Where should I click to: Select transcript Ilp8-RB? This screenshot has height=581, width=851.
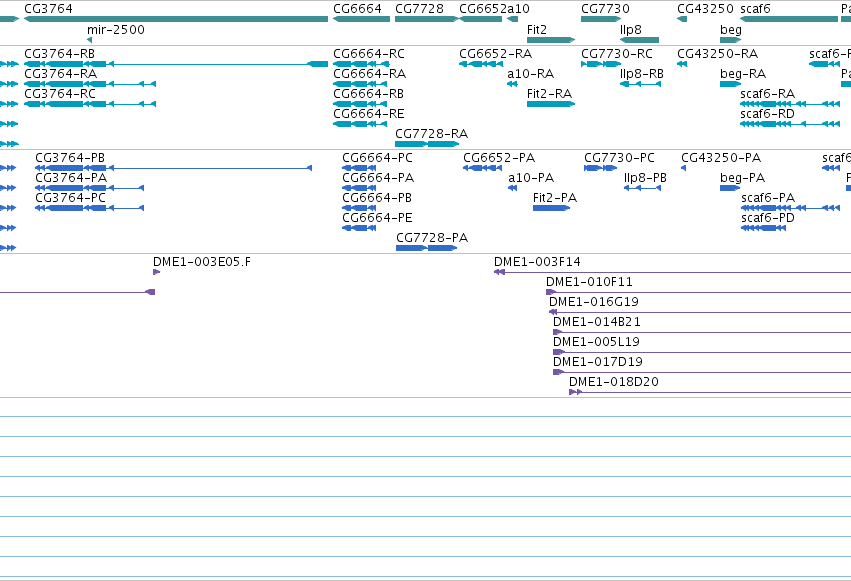point(640,84)
